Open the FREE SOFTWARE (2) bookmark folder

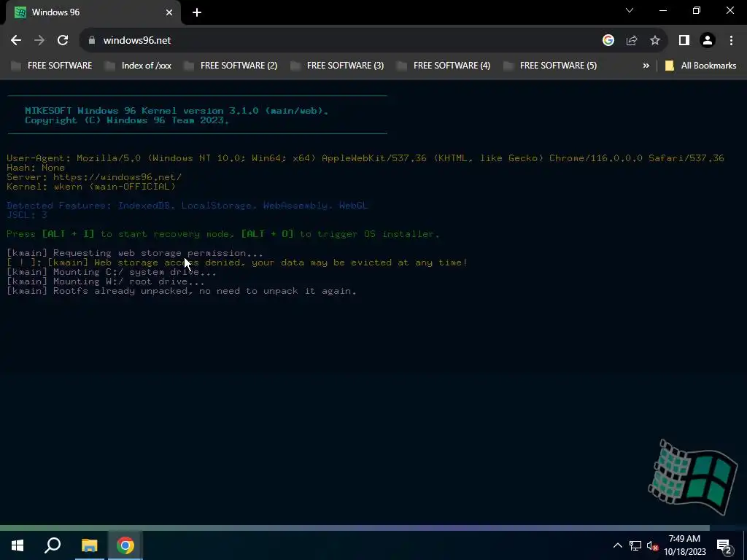(231, 66)
